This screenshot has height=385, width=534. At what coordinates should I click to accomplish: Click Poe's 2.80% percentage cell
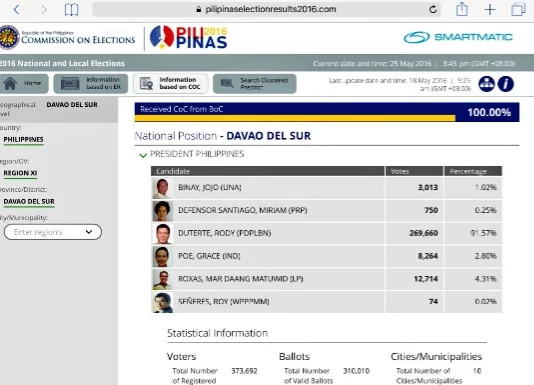point(473,256)
